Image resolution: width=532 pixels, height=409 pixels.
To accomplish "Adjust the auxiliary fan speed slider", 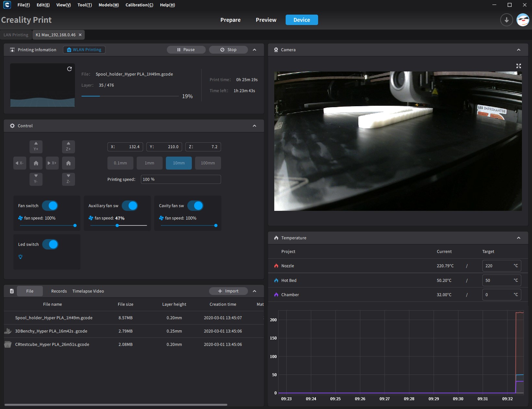I will click(117, 225).
